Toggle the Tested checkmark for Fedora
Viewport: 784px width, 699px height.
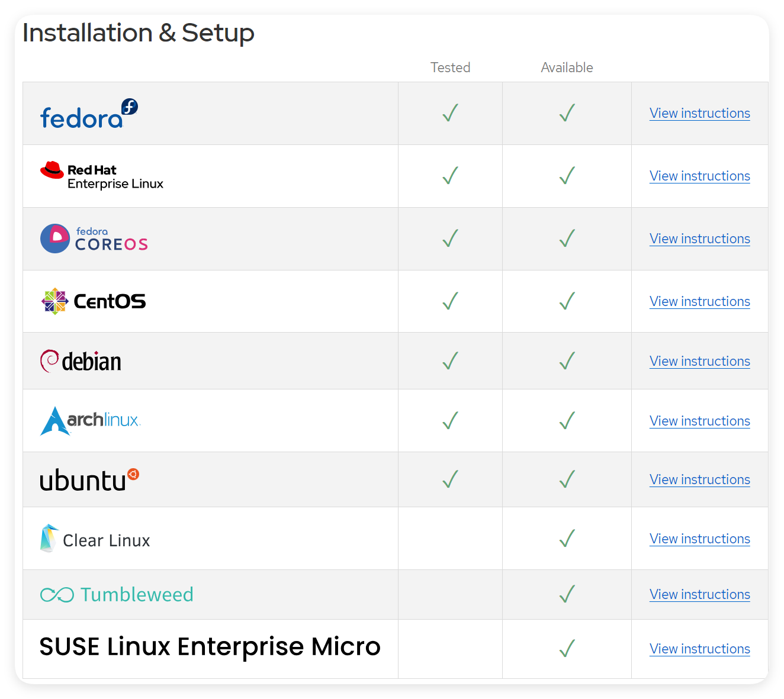click(450, 113)
